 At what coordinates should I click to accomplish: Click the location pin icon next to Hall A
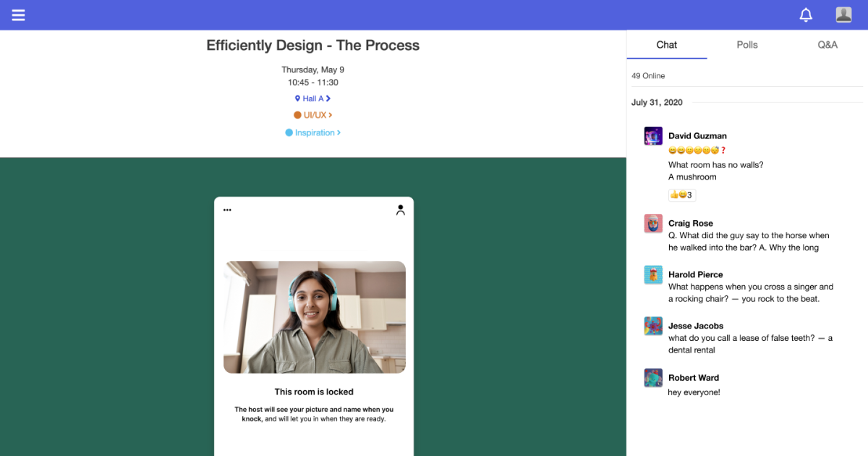299,98
